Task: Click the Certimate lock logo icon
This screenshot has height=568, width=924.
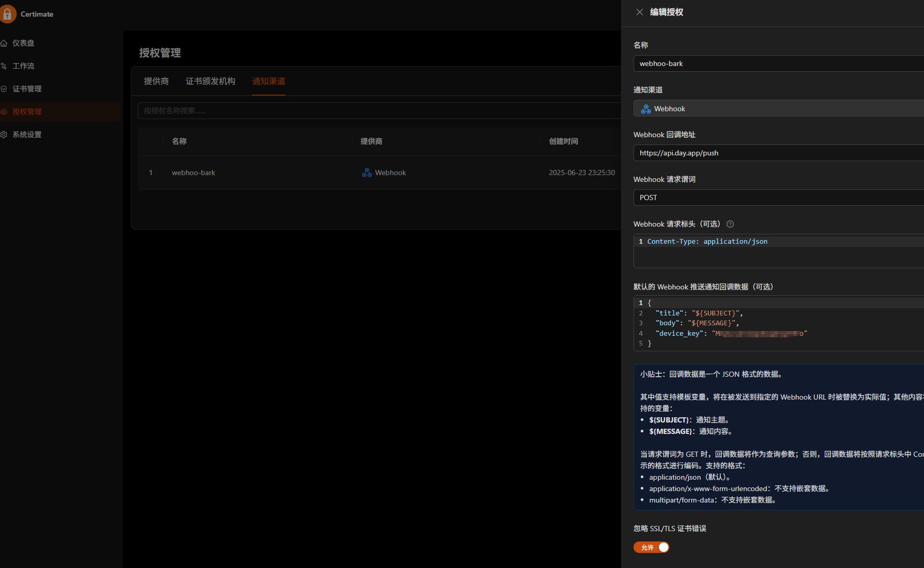Action: 7,14
